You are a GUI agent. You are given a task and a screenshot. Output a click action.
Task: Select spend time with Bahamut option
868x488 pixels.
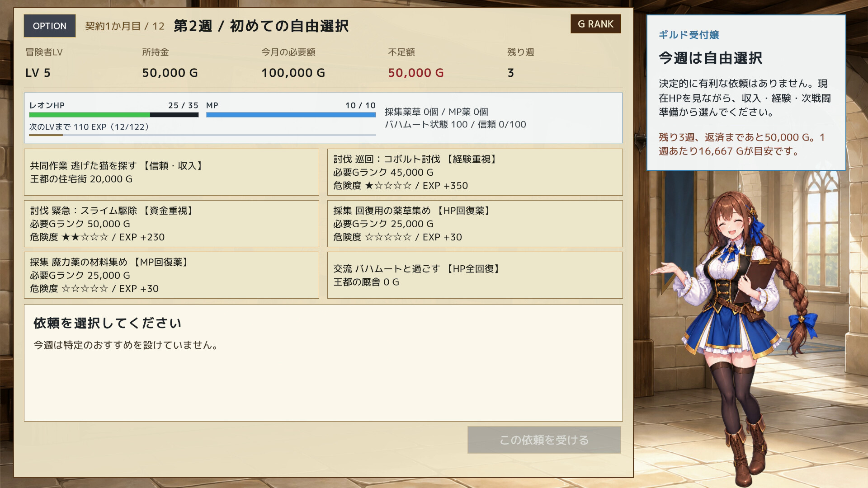coord(475,275)
